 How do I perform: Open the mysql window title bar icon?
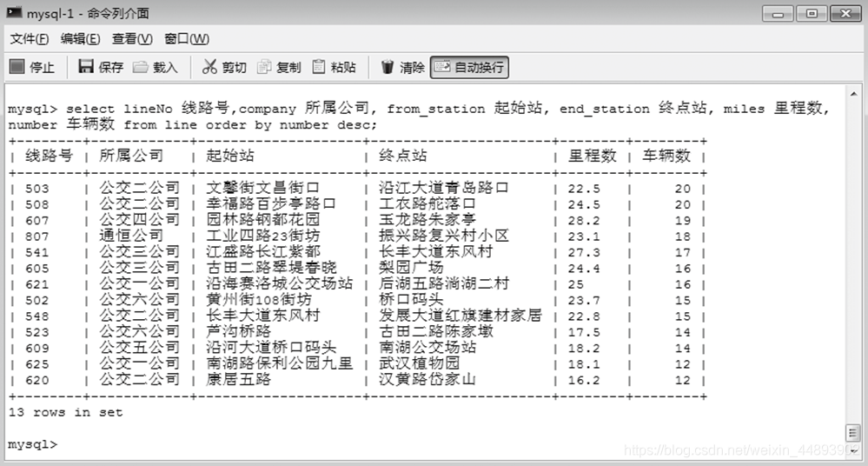click(x=14, y=12)
